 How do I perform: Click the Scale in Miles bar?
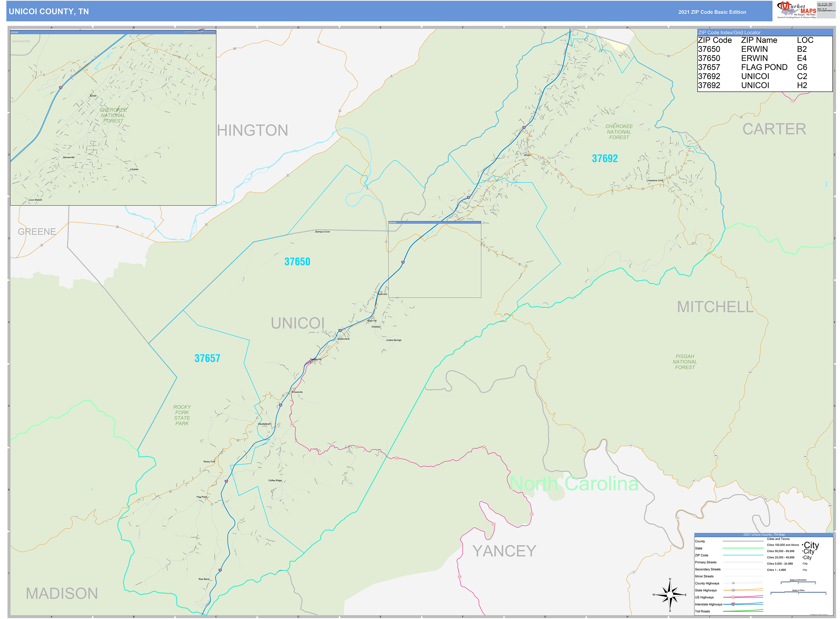click(x=798, y=592)
